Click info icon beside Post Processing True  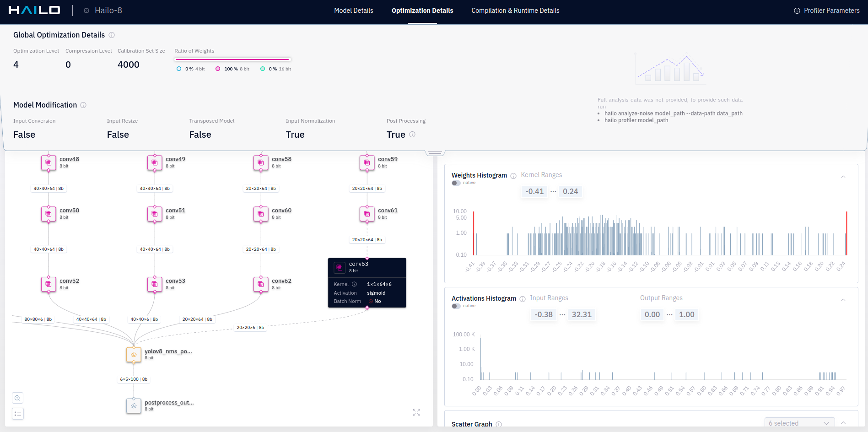pos(412,135)
